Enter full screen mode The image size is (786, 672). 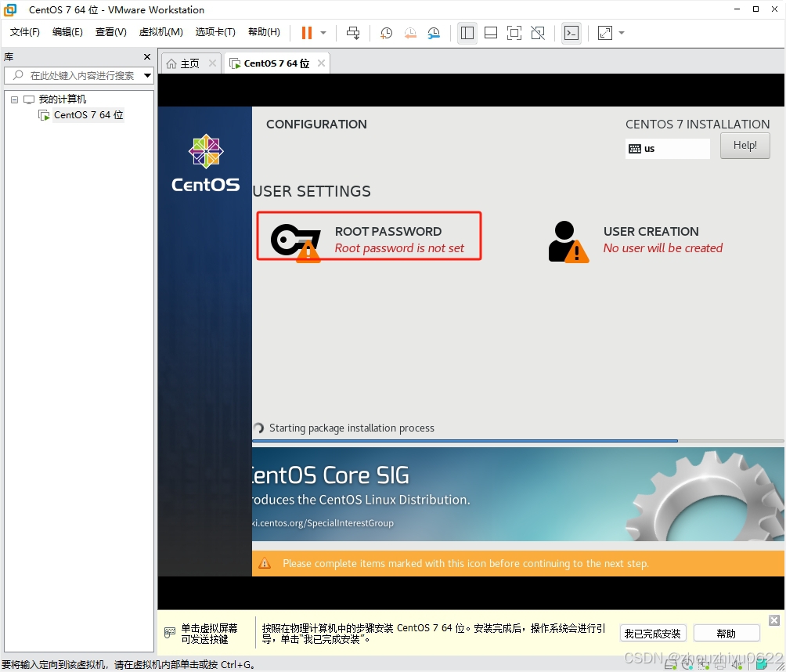pyautogui.click(x=514, y=33)
